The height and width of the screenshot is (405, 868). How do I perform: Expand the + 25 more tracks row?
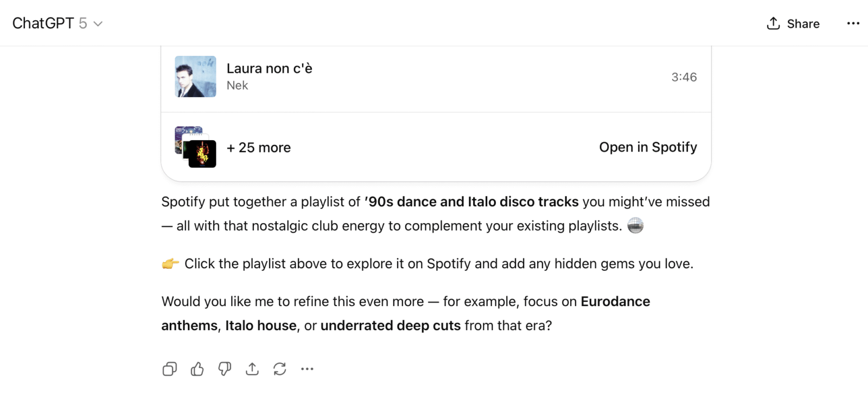click(259, 148)
